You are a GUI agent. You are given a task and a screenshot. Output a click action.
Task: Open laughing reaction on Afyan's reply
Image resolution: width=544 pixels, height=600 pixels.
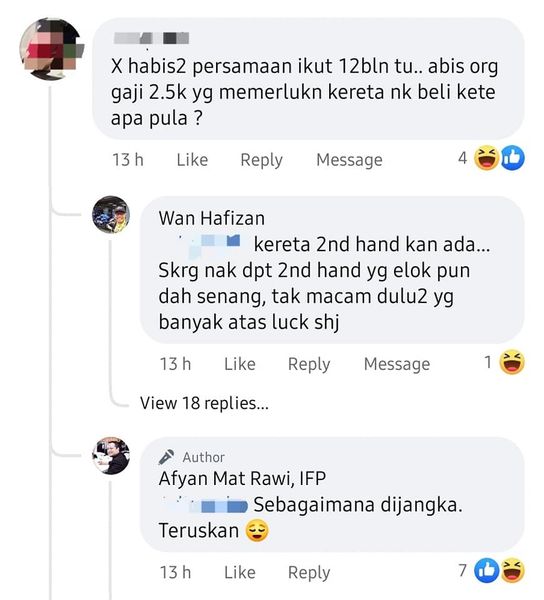pos(512,571)
